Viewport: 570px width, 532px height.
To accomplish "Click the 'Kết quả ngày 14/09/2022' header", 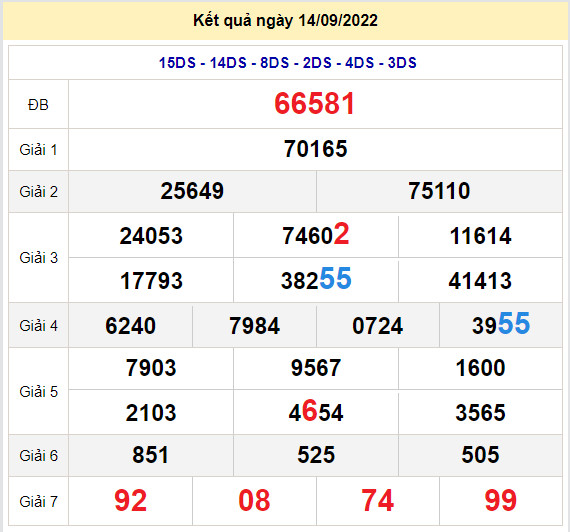I will (x=285, y=20).
